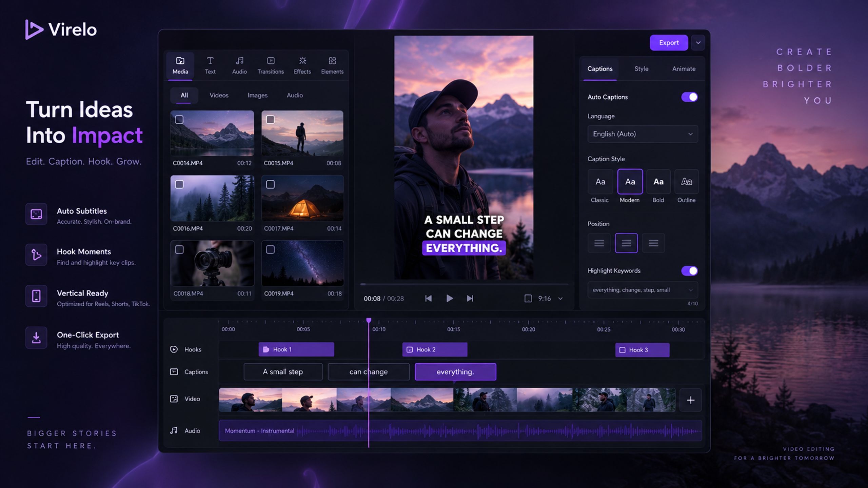The width and height of the screenshot is (868, 488).
Task: Open the Elements tool icon
Action: tap(332, 61)
